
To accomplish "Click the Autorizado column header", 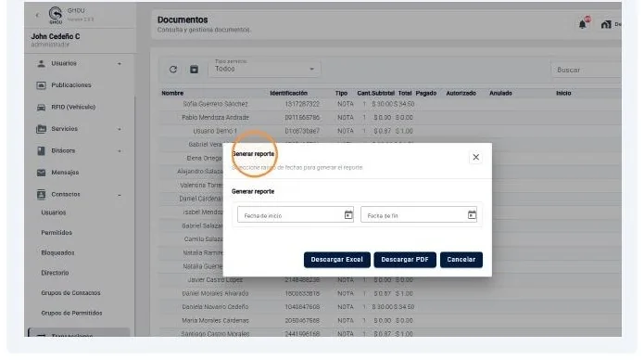I will pos(461,94).
